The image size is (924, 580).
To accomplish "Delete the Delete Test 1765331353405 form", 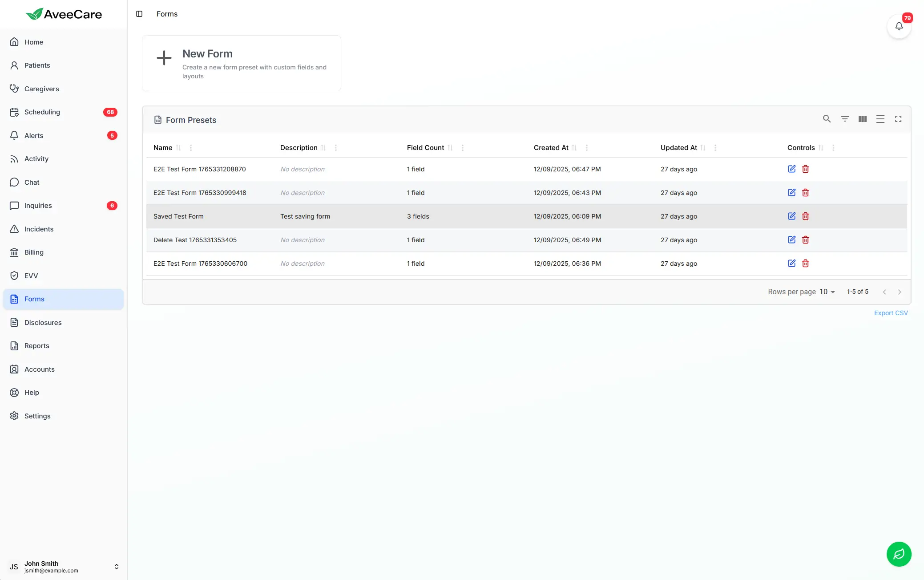I will pyautogui.click(x=805, y=239).
